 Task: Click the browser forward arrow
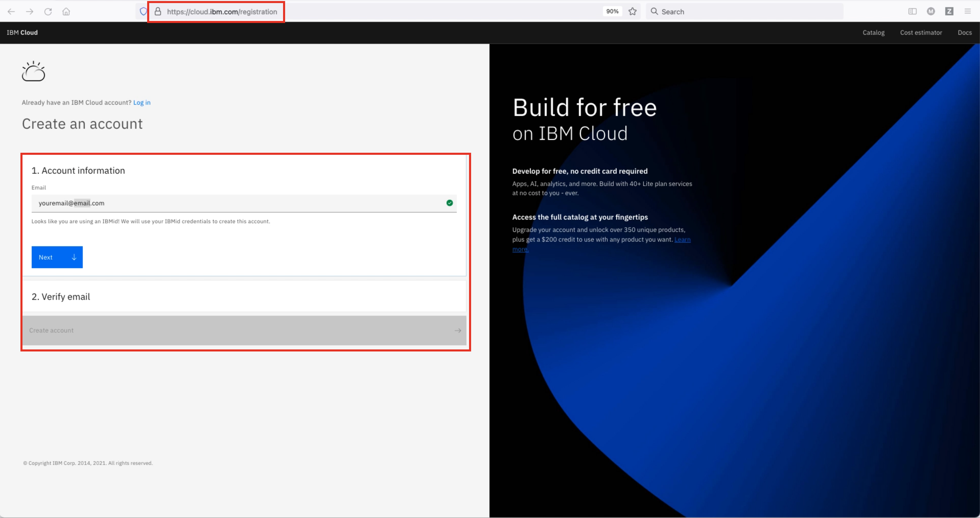coord(30,12)
